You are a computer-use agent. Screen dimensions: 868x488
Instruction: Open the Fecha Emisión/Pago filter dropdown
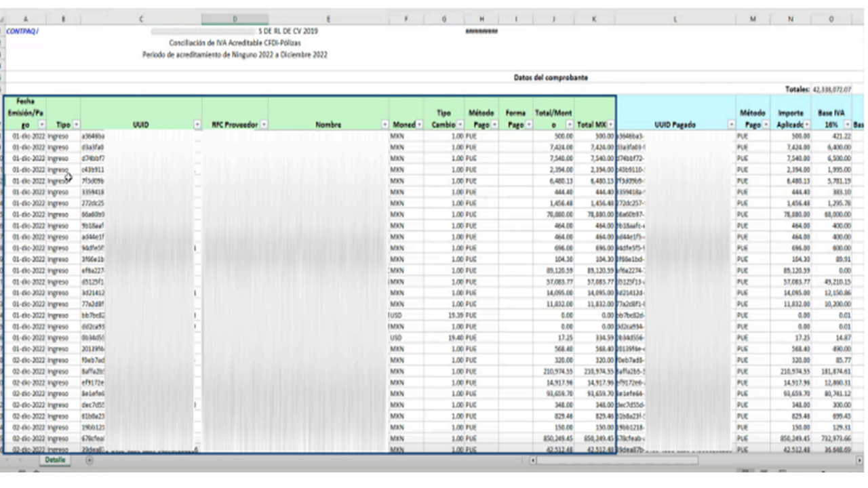[x=42, y=125]
